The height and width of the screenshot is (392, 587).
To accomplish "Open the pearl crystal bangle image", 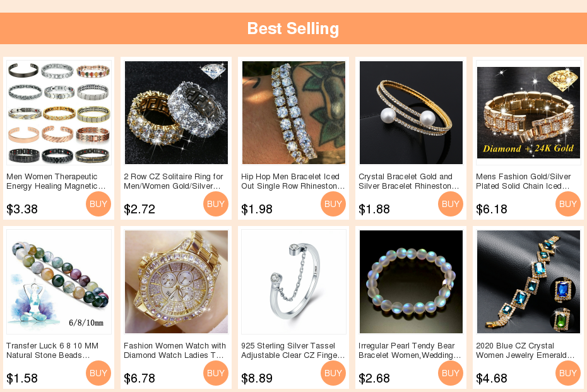I will [x=411, y=112].
